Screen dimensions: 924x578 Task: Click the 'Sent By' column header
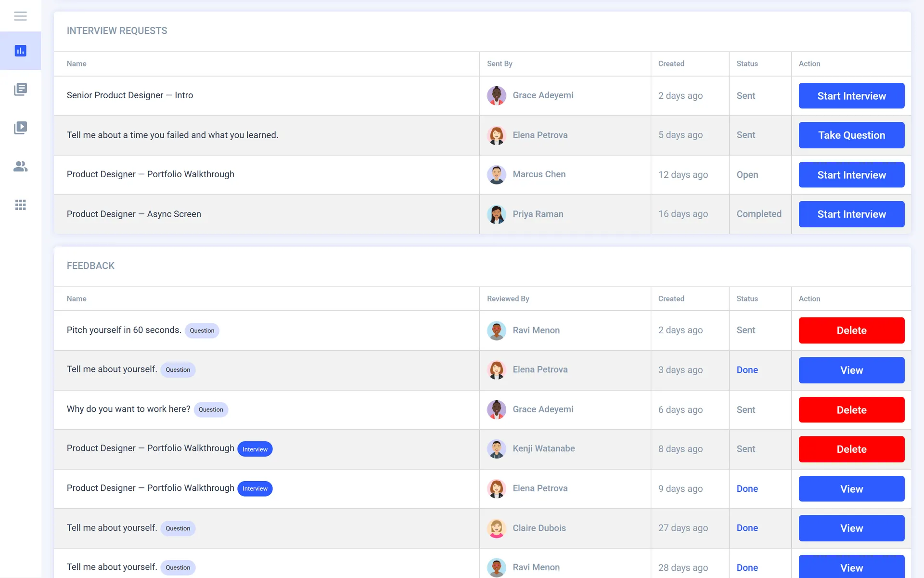point(500,64)
